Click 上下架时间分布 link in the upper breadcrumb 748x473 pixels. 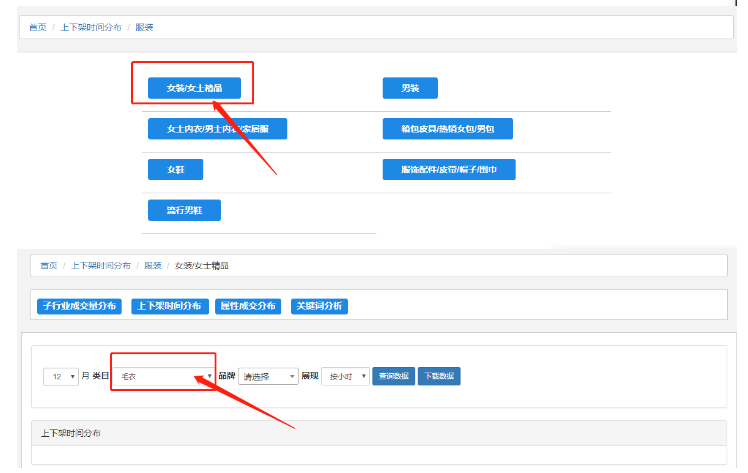click(91, 27)
